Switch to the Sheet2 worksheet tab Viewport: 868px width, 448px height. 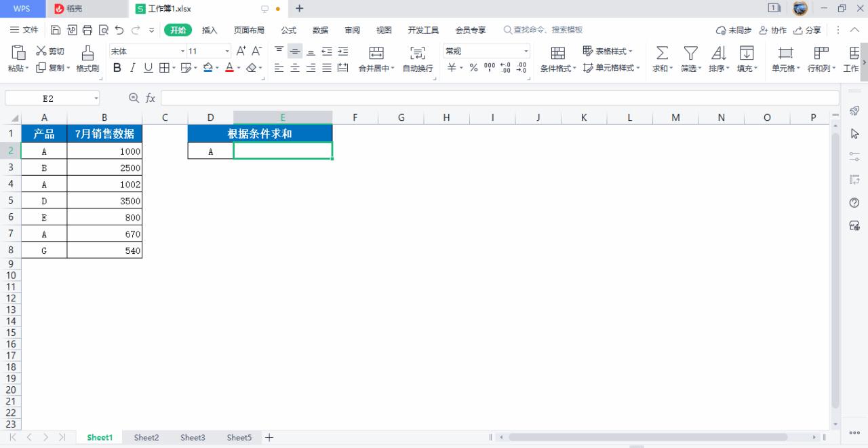[146, 438]
